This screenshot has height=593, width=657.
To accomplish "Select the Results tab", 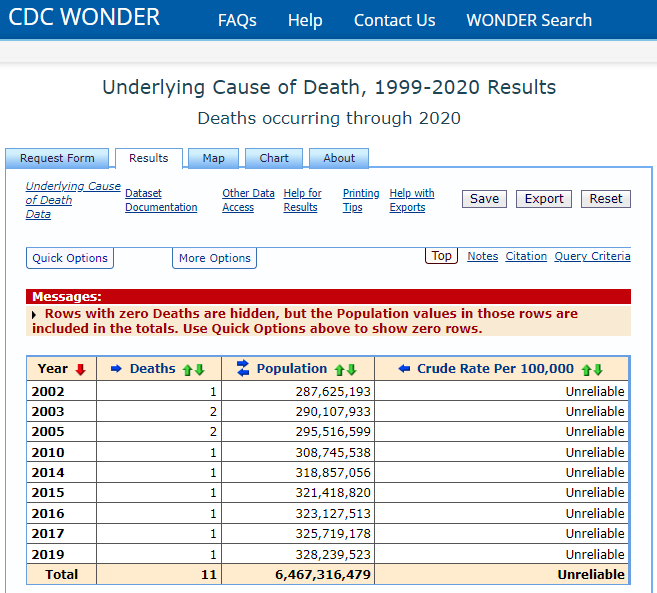I will pos(149,158).
